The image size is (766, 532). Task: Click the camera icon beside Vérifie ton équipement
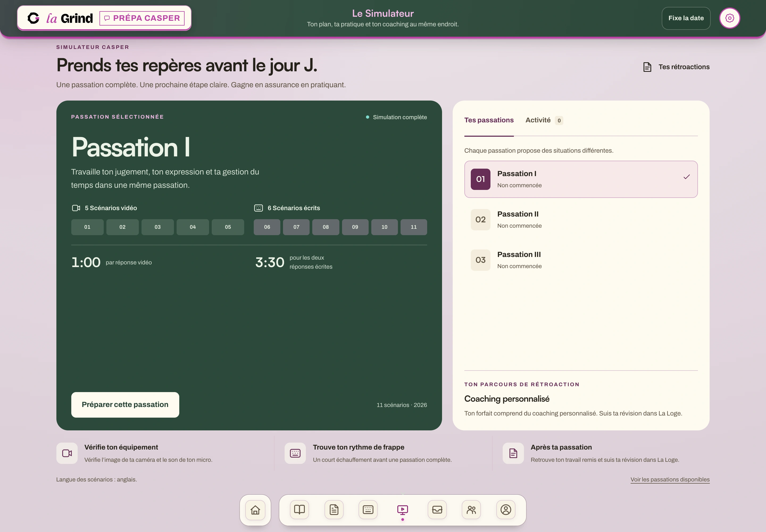[x=67, y=453]
